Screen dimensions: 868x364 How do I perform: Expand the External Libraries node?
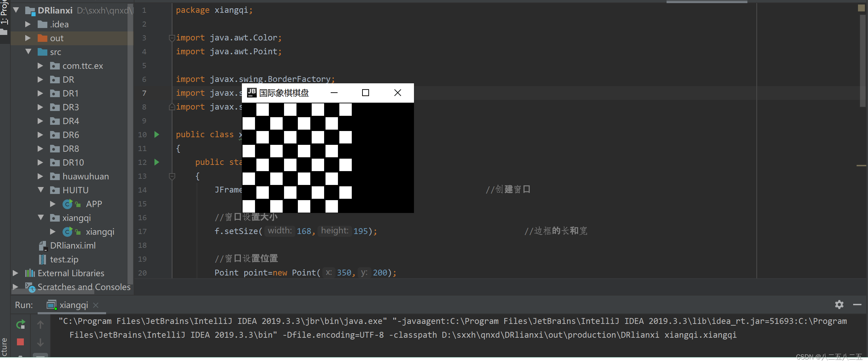(x=15, y=273)
